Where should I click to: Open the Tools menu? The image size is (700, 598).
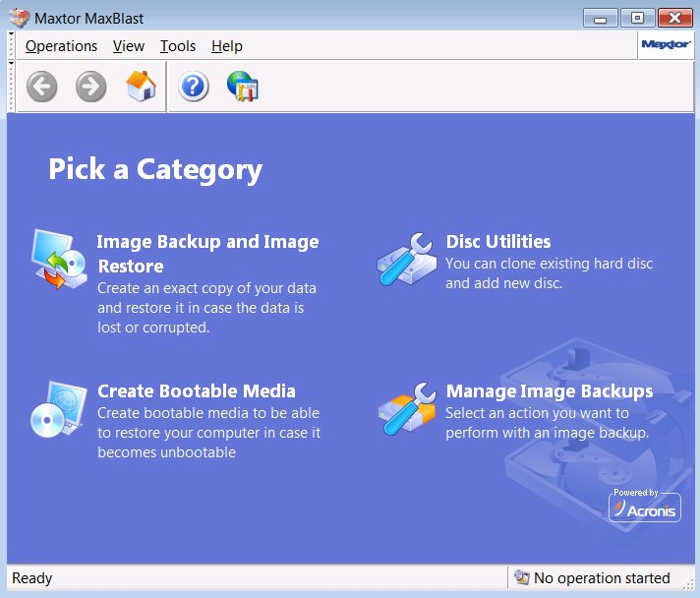tap(178, 46)
